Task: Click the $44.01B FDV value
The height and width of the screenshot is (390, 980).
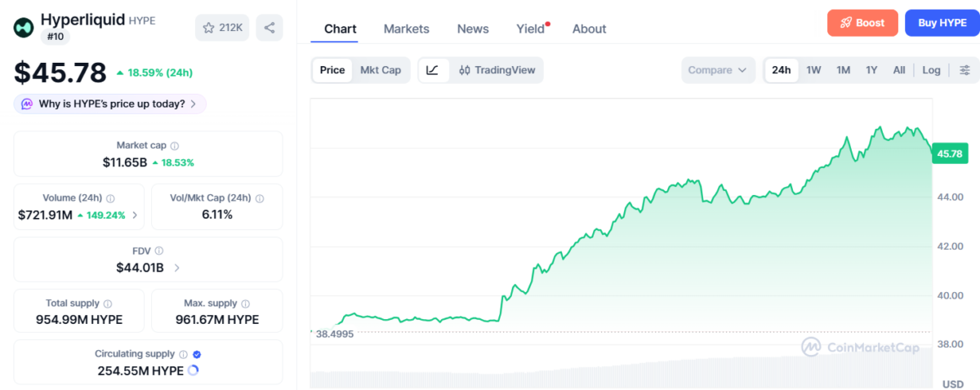Action: click(140, 268)
